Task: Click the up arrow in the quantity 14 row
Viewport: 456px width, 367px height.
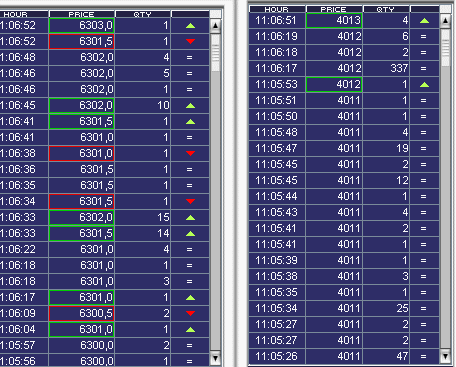Action: 190,234
